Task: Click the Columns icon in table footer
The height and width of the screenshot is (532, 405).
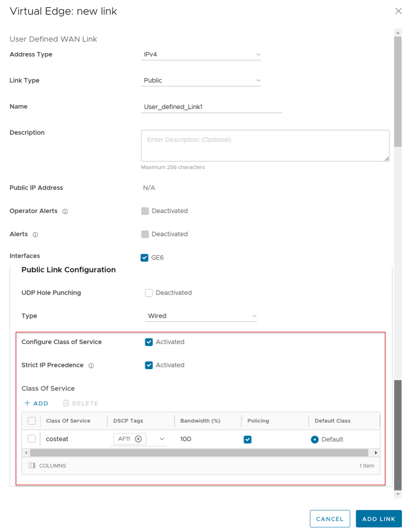Action: pos(33,465)
